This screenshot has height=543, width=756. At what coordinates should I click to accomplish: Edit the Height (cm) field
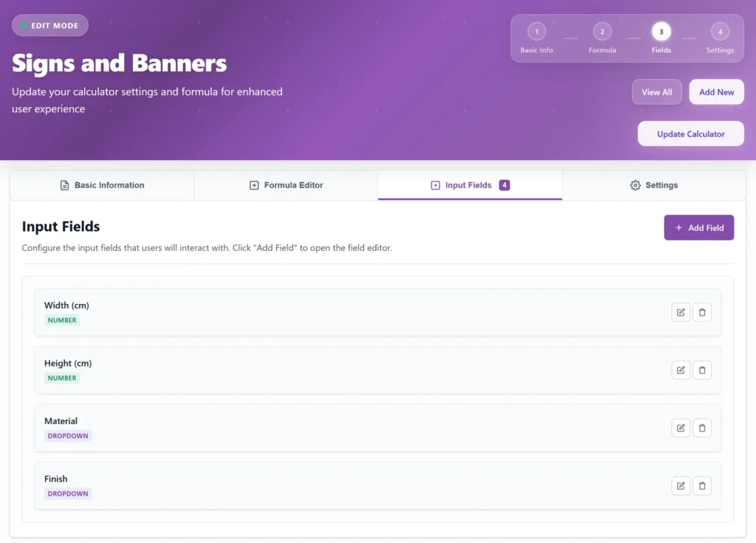[680, 370]
